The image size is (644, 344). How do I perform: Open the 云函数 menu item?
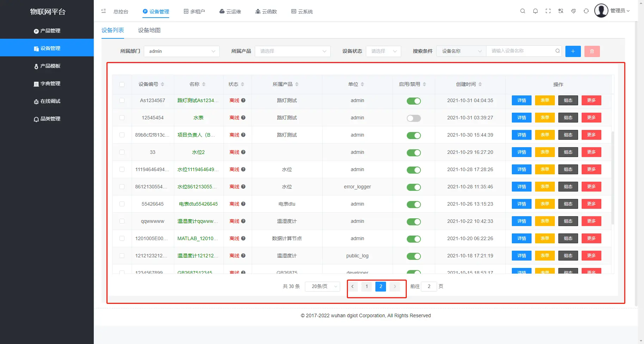(x=266, y=11)
